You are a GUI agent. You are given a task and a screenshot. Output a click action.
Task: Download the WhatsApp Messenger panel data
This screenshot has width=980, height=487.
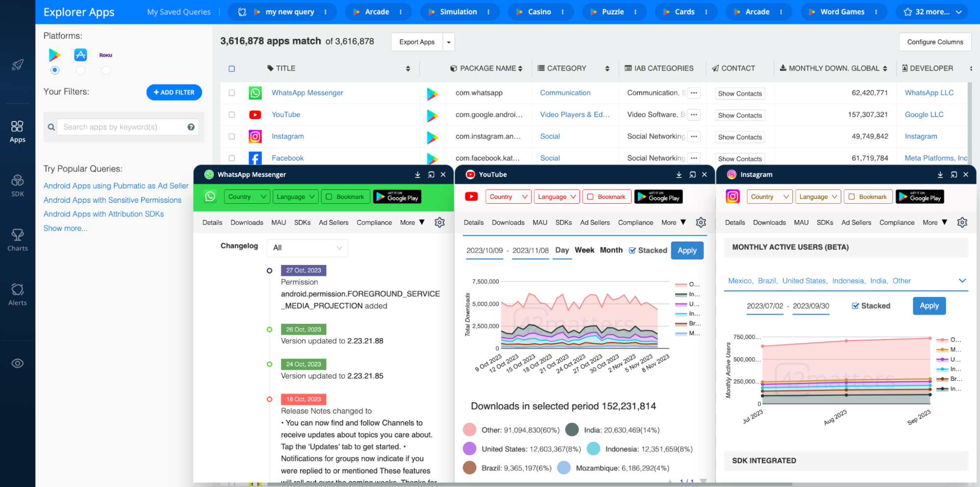(x=418, y=174)
